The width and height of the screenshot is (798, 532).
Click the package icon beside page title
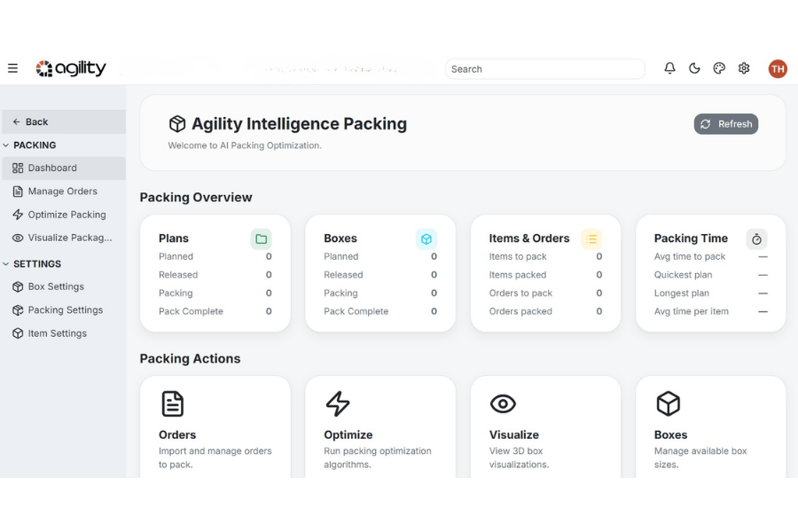click(177, 124)
